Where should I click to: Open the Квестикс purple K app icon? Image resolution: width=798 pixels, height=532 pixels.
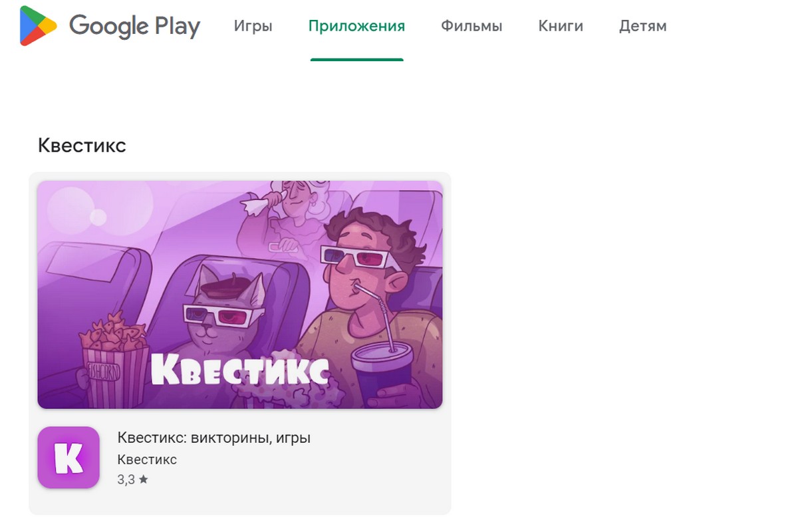coord(68,458)
